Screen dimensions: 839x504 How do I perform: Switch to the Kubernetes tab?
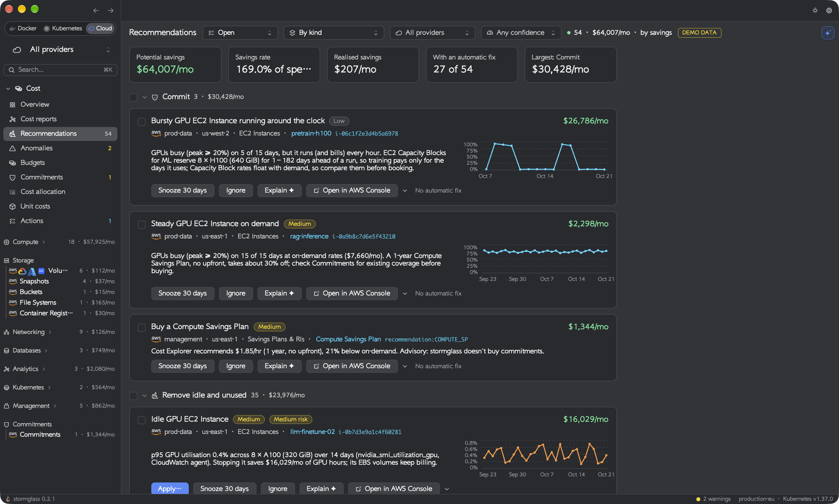[63, 28]
